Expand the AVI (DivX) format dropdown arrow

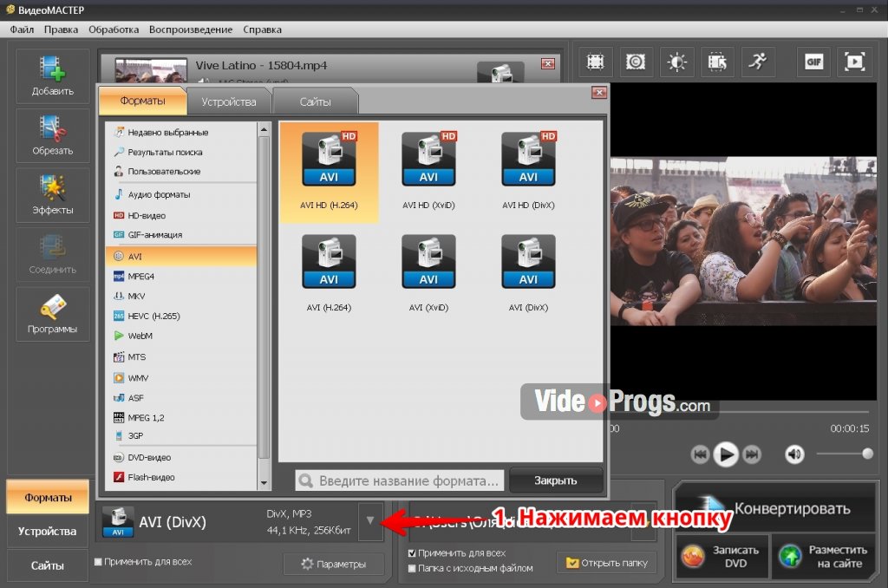tap(370, 520)
